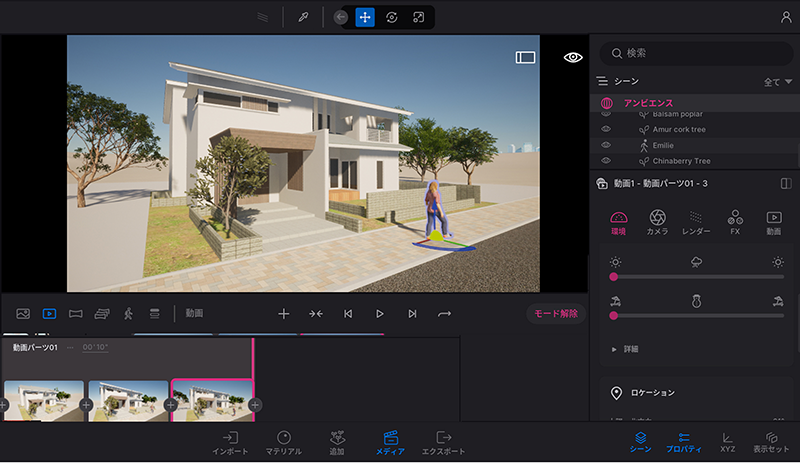Toggle visibility of Chinaberry Tree

(x=606, y=161)
